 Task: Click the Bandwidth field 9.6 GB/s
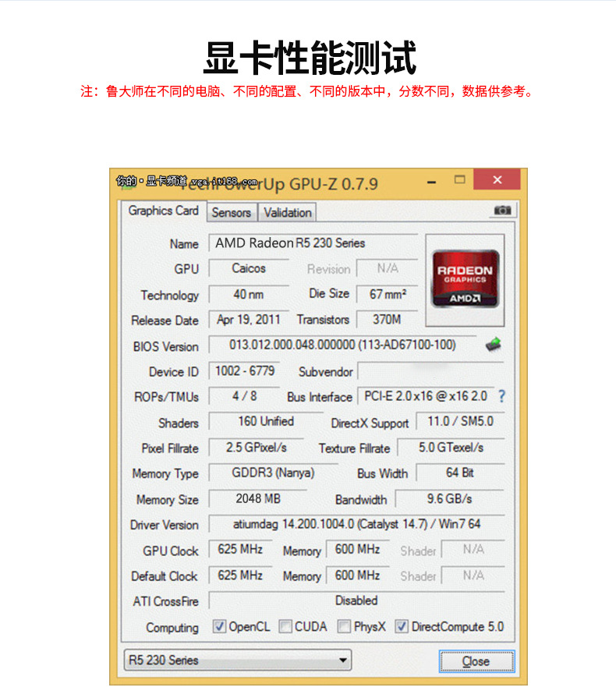click(x=450, y=498)
